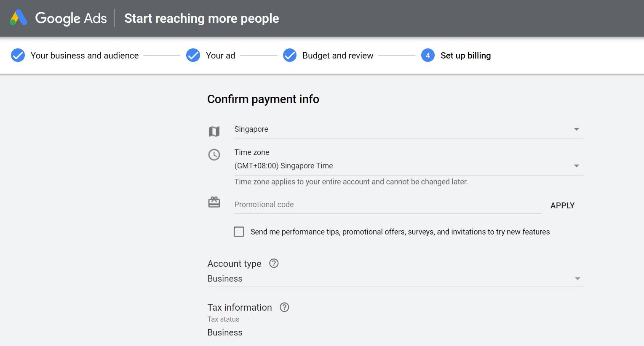Click the step 4 number circle
The height and width of the screenshot is (346, 644).
(428, 55)
